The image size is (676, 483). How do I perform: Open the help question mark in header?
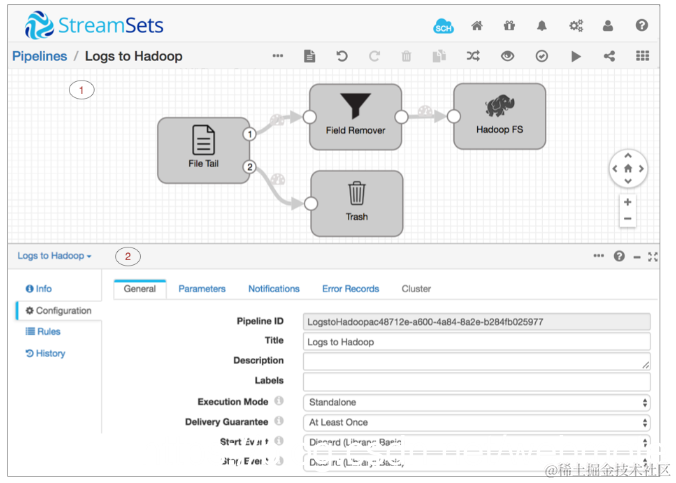[x=642, y=25]
